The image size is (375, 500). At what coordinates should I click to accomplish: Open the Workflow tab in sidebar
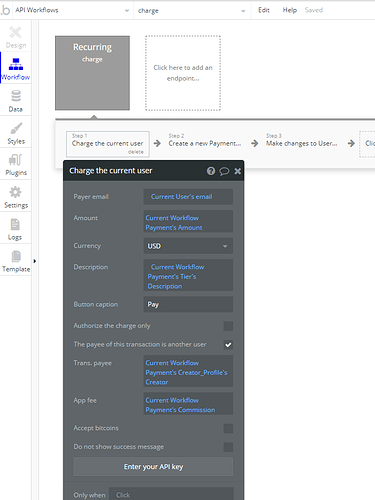coord(15,69)
